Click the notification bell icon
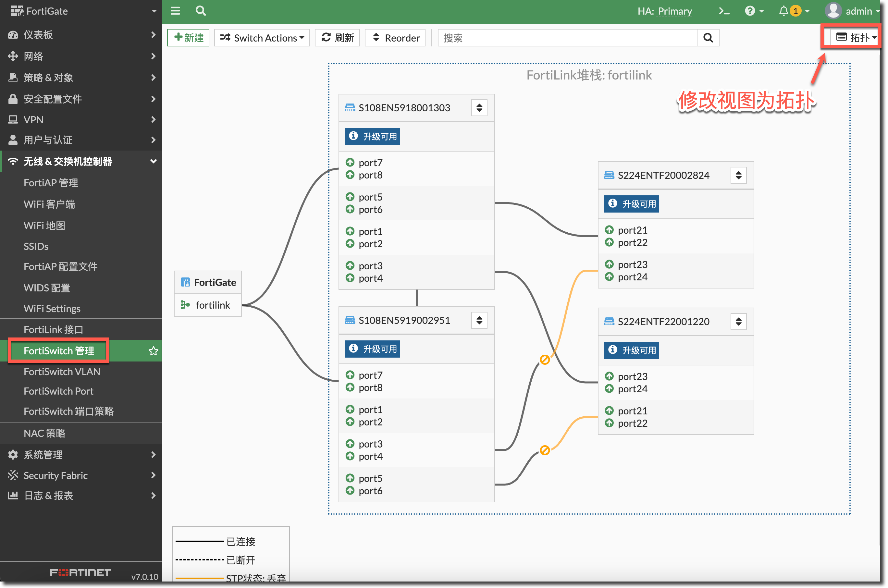 (x=783, y=11)
